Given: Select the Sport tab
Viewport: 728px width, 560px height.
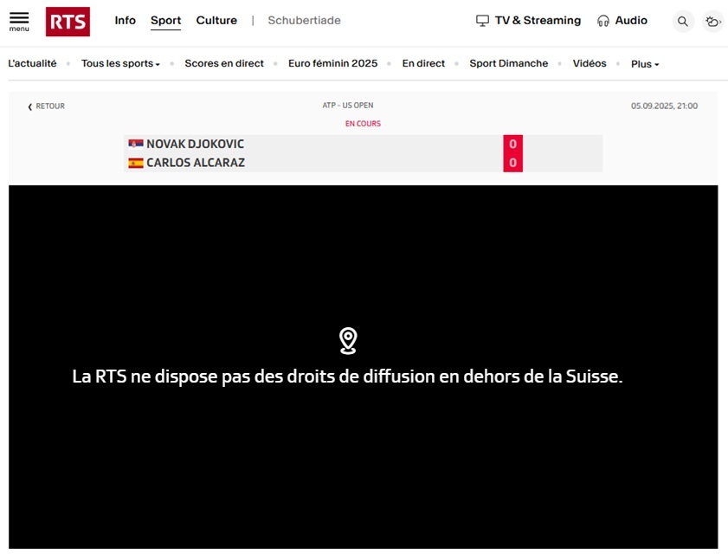Looking at the screenshot, I should click(165, 21).
